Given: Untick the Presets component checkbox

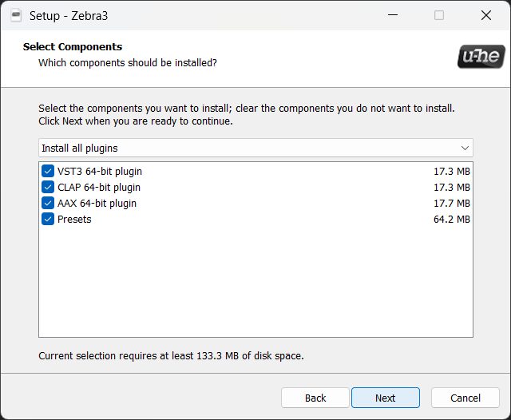Looking at the screenshot, I should [48, 219].
